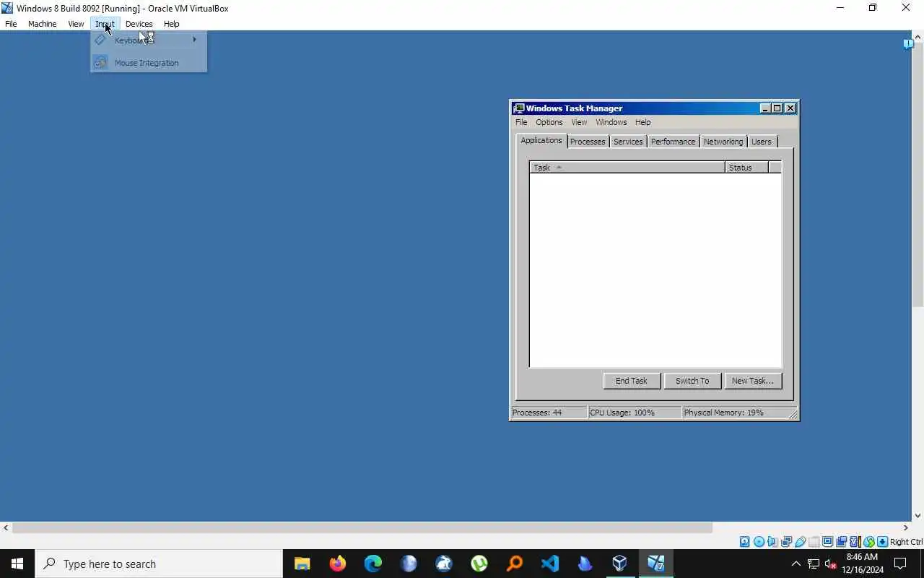Open VirtualBox Manager cube icon in taskbar

pyautogui.click(x=620, y=564)
